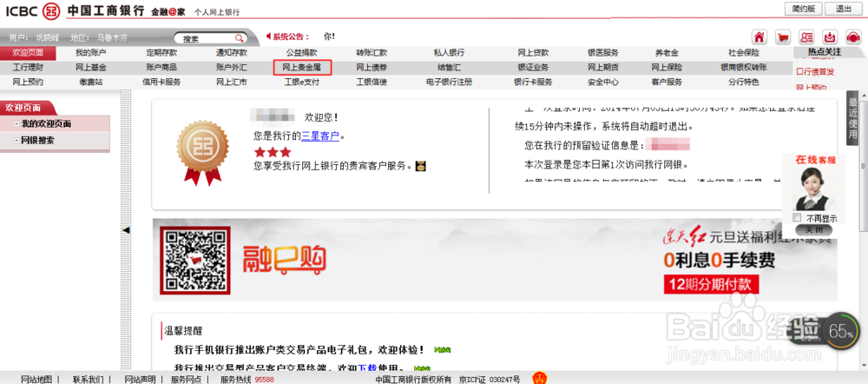868x384 pixels.
Task: Open the shopping cart icon
Action: pos(783,37)
